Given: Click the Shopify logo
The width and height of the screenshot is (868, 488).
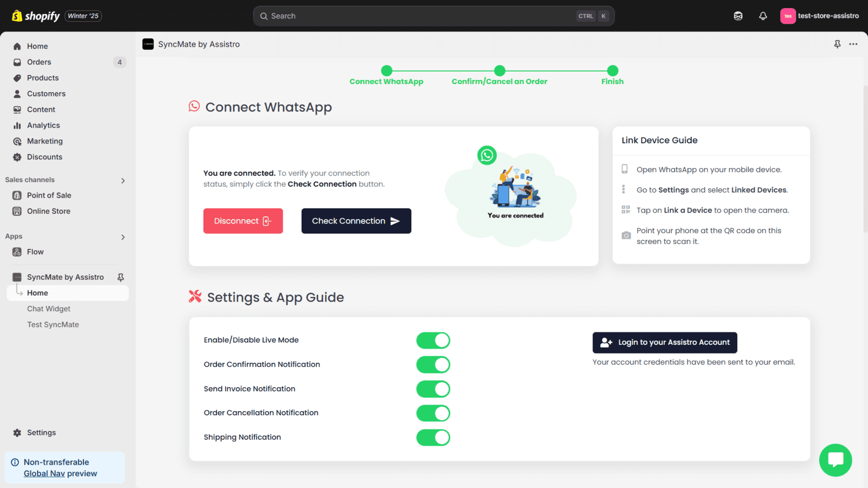Looking at the screenshot, I should 36,16.
